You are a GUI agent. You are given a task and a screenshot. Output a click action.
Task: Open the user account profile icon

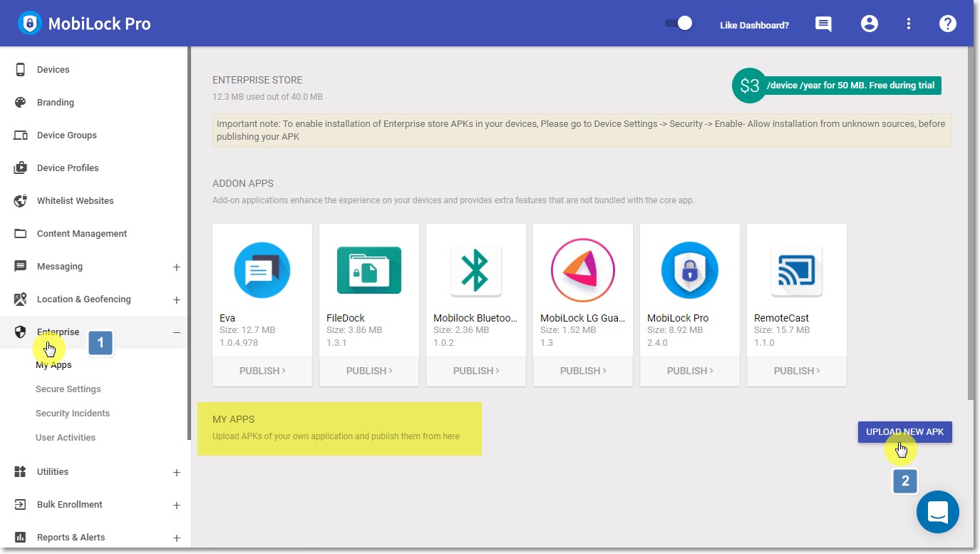(870, 24)
